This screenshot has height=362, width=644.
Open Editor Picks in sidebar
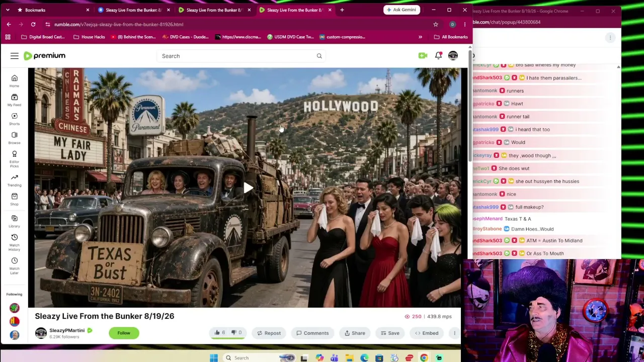coord(15,159)
